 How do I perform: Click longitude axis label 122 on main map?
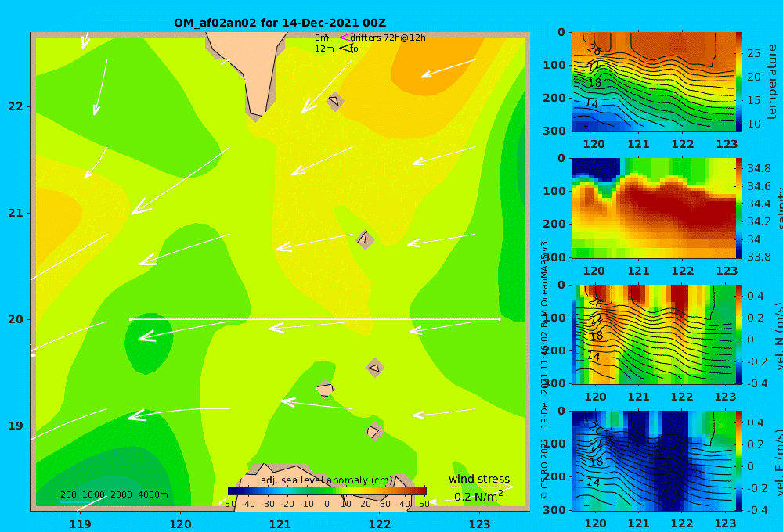(380, 524)
